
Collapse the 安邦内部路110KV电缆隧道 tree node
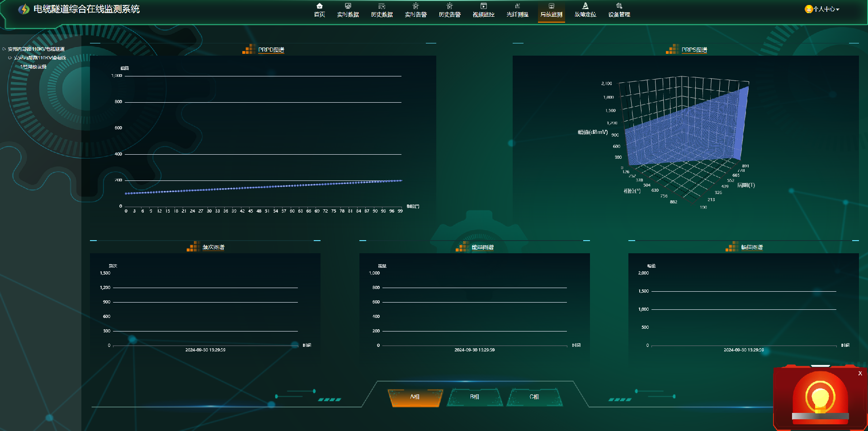pos(4,49)
